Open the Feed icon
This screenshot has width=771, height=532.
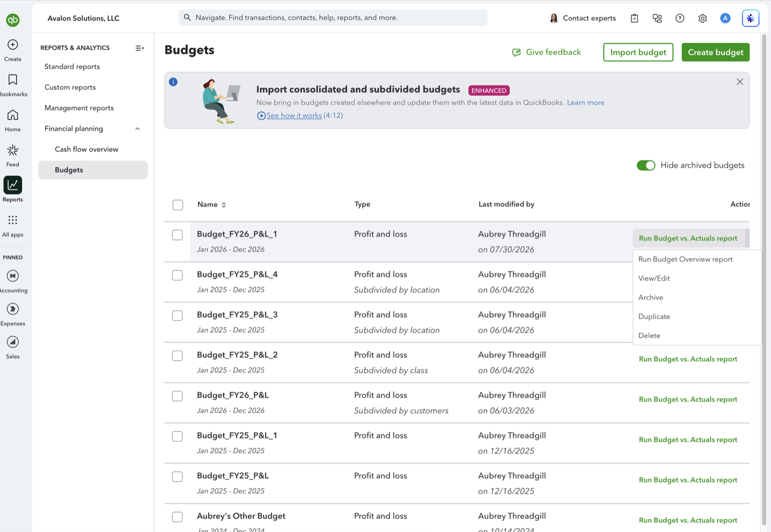[13, 150]
